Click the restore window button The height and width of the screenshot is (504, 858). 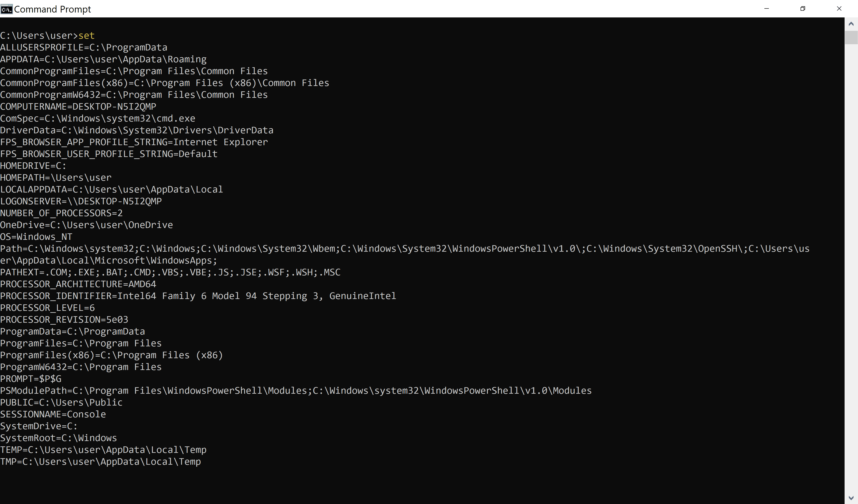[x=803, y=8]
